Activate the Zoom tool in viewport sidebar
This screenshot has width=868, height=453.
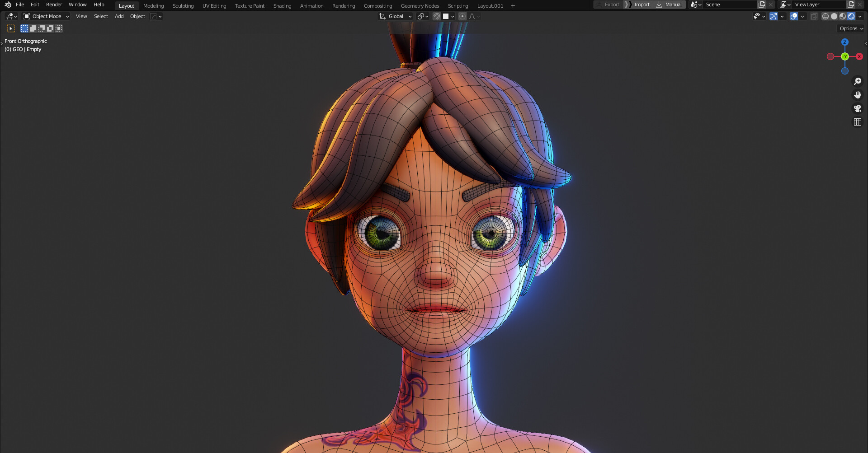click(x=858, y=81)
